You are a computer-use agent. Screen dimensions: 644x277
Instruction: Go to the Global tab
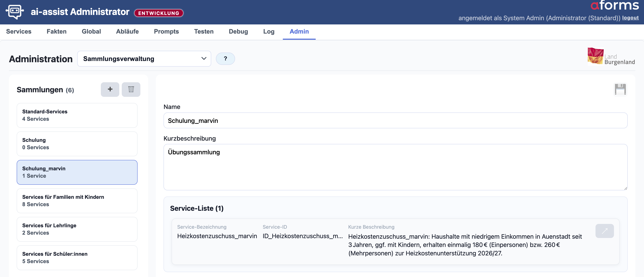tap(91, 31)
